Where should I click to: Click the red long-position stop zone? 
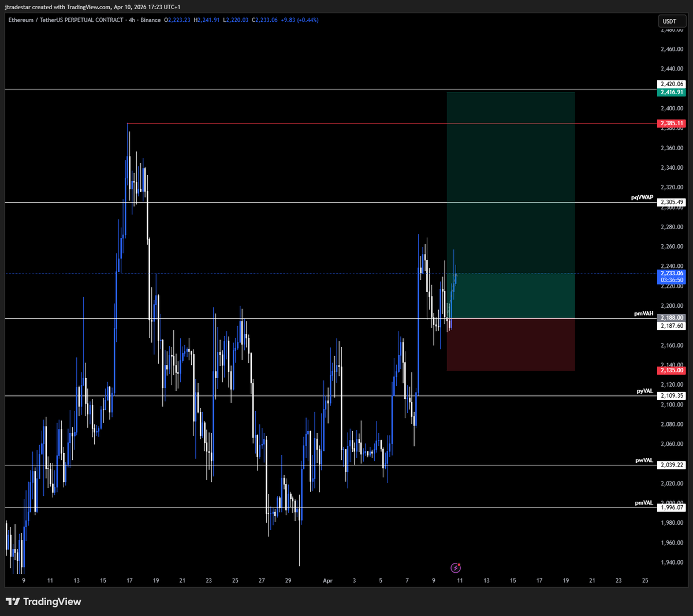(x=511, y=345)
